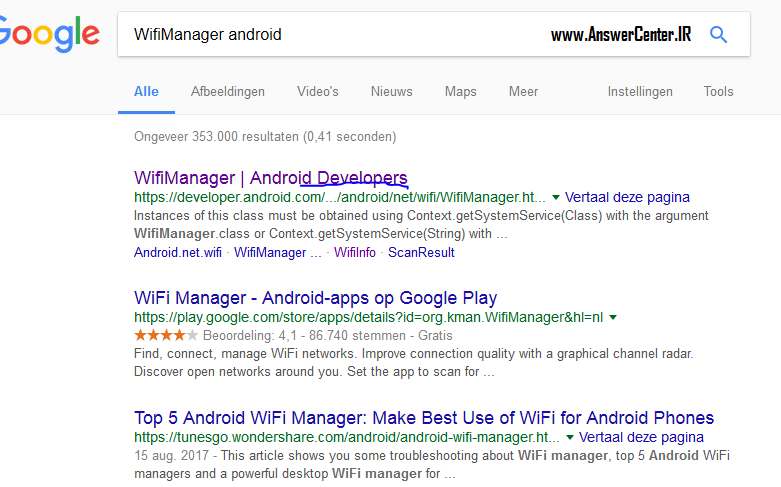Open the Video's tab
This screenshot has height=487, width=781.
[x=318, y=91]
